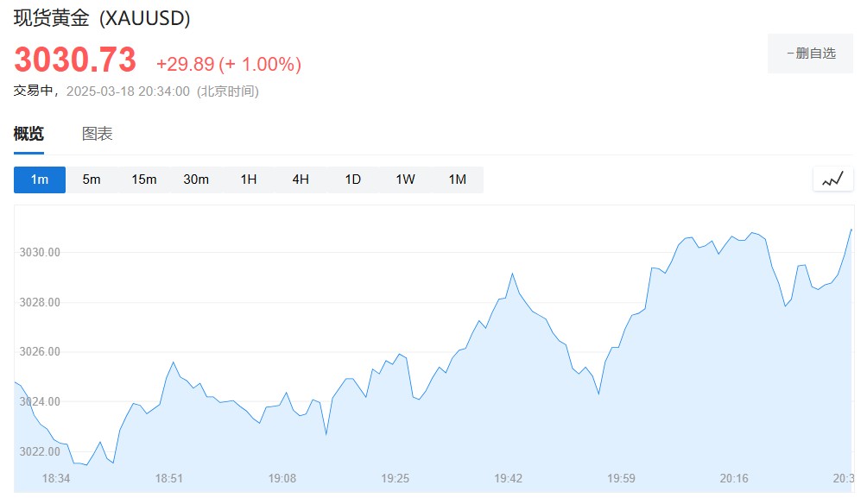867x504 pixels.
Task: Click the 3030.73 current price
Action: (75, 60)
